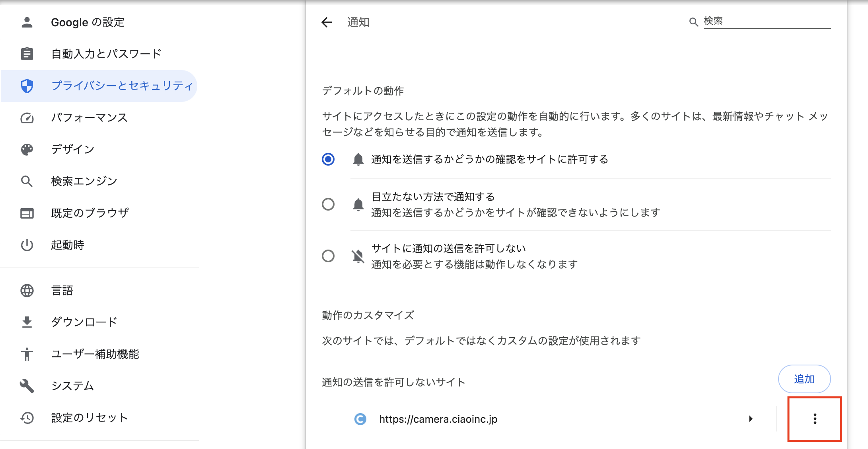This screenshot has width=868, height=449.
Task: Select 通知を送信するかどうかの確認をサイトに許可する radio
Action: pos(328,159)
